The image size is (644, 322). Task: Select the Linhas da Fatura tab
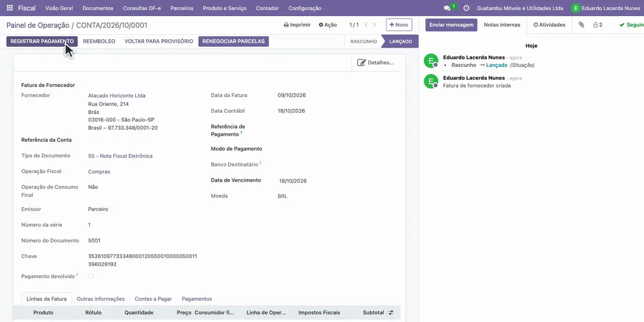point(46,299)
